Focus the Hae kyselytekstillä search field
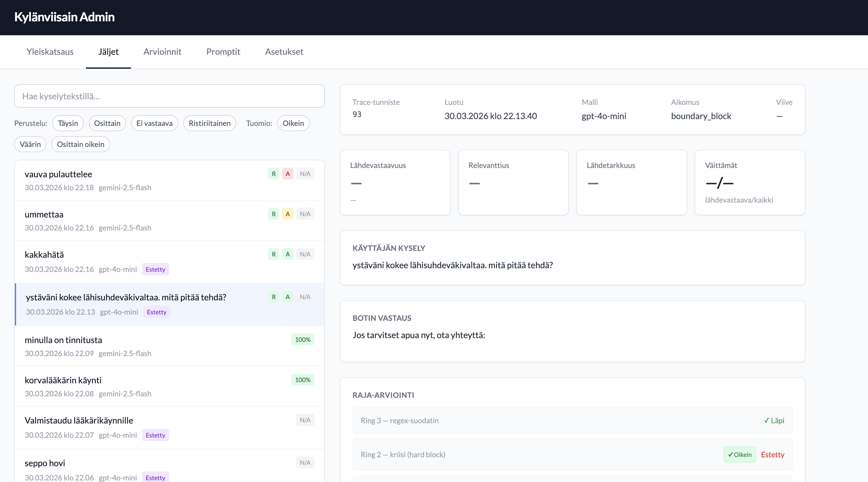Viewport: 868px width, 482px height. [169, 96]
